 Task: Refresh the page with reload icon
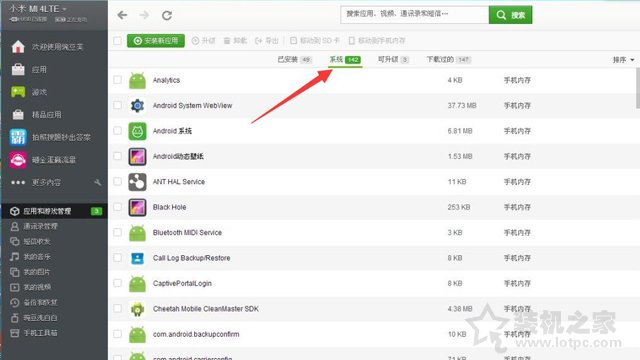pyautogui.click(x=167, y=16)
